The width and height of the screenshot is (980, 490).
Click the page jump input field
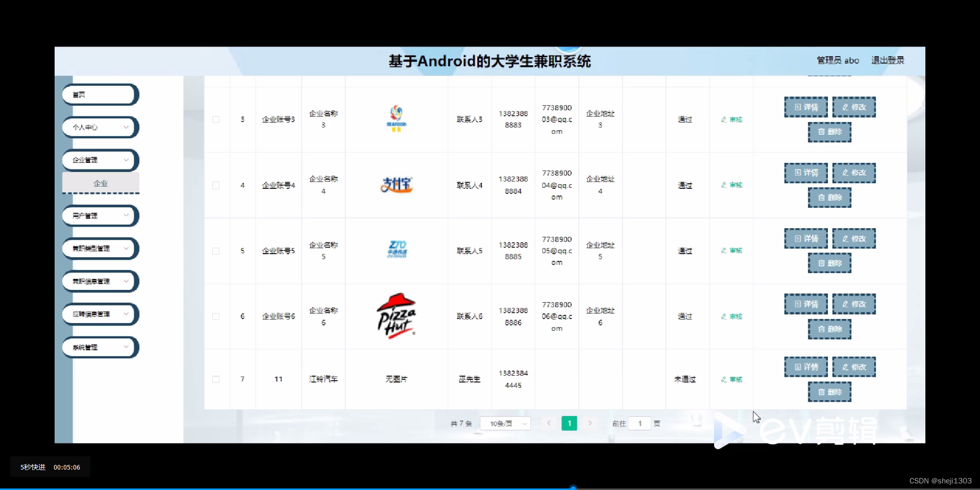(639, 423)
